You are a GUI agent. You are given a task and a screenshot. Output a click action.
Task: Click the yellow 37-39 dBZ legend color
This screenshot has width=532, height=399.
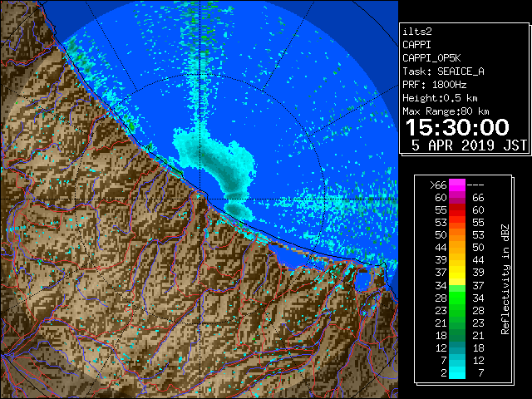pos(457,273)
